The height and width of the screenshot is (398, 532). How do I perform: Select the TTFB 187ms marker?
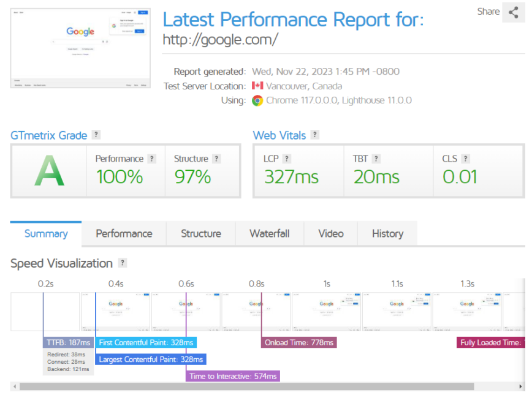pyautogui.click(x=68, y=342)
